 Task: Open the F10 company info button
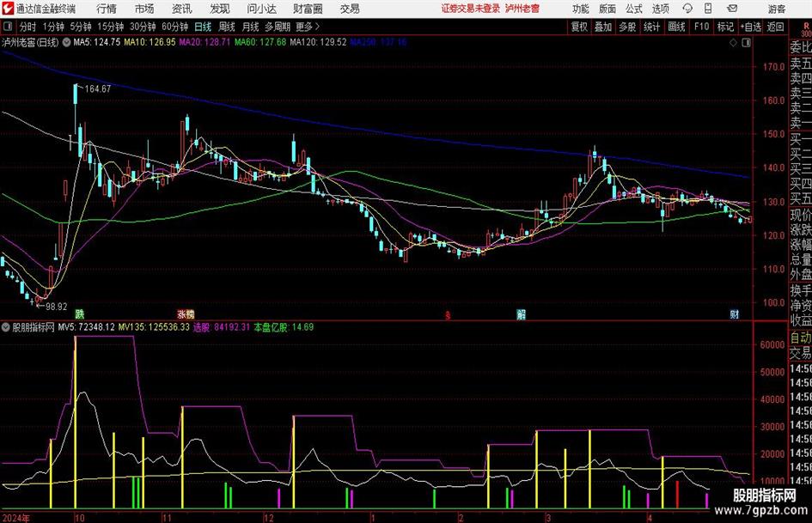[701, 27]
